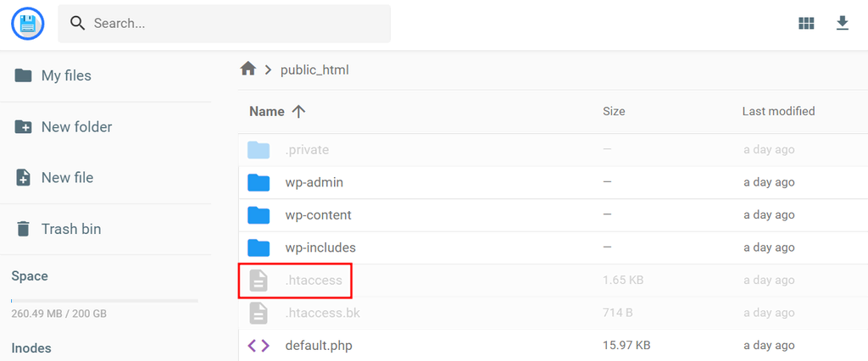The image size is (868, 361).
Task: Open the wp-content folder
Action: pos(318,215)
